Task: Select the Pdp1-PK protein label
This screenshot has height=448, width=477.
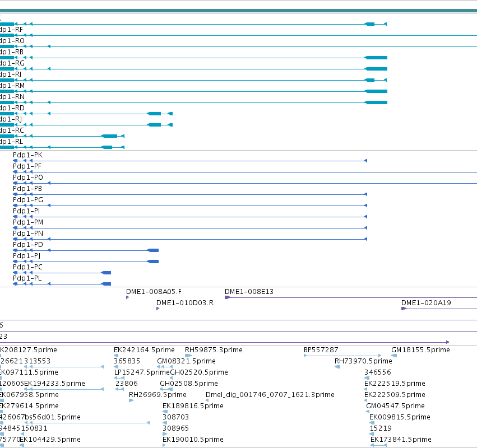Action: click(27, 155)
